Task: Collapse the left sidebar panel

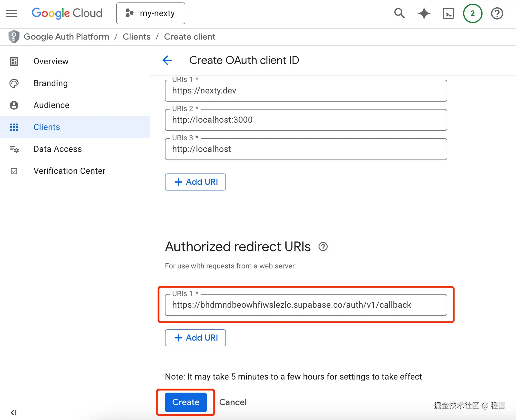Action: point(13,413)
